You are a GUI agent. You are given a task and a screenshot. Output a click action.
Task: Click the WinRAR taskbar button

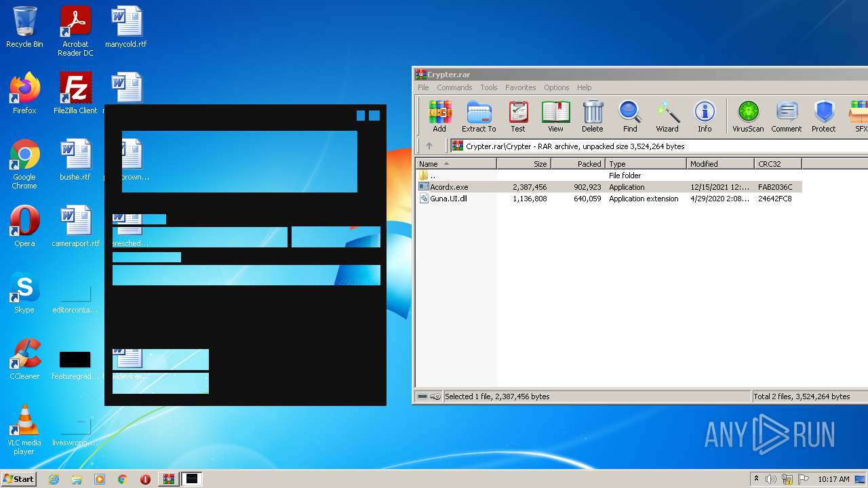click(168, 479)
